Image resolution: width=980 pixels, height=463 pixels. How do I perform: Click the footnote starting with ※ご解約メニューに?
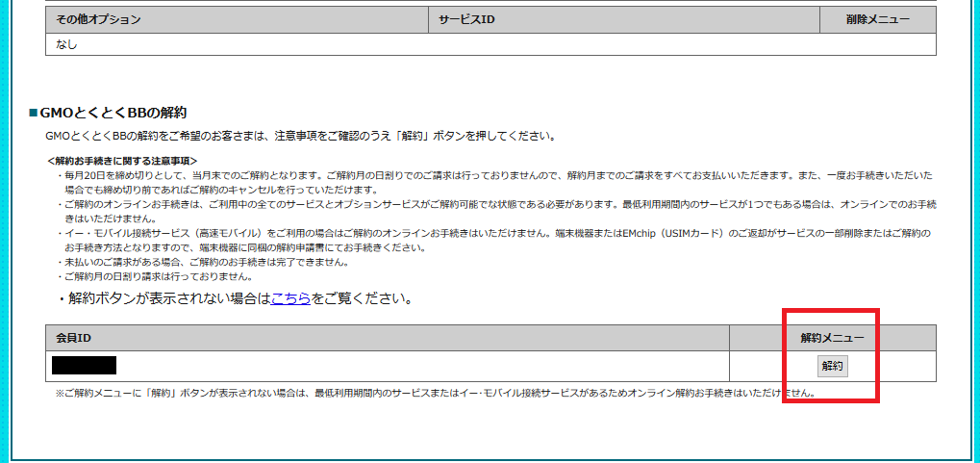436,393
